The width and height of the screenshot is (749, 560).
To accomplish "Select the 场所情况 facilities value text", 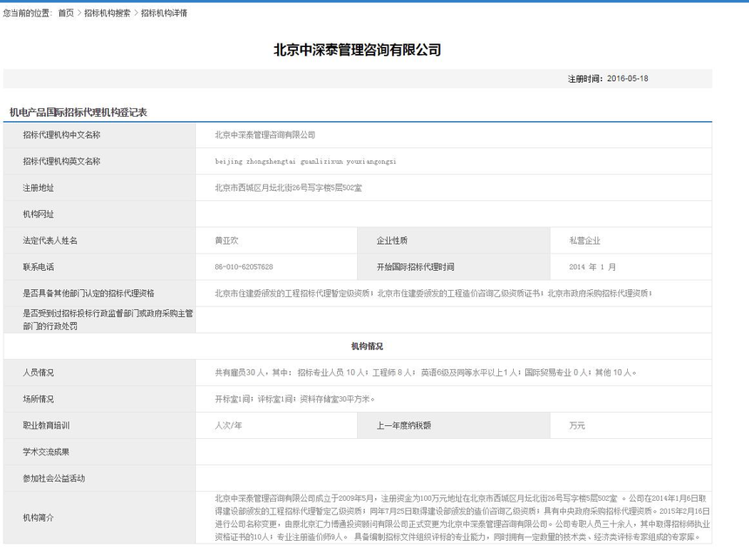I will pos(294,399).
